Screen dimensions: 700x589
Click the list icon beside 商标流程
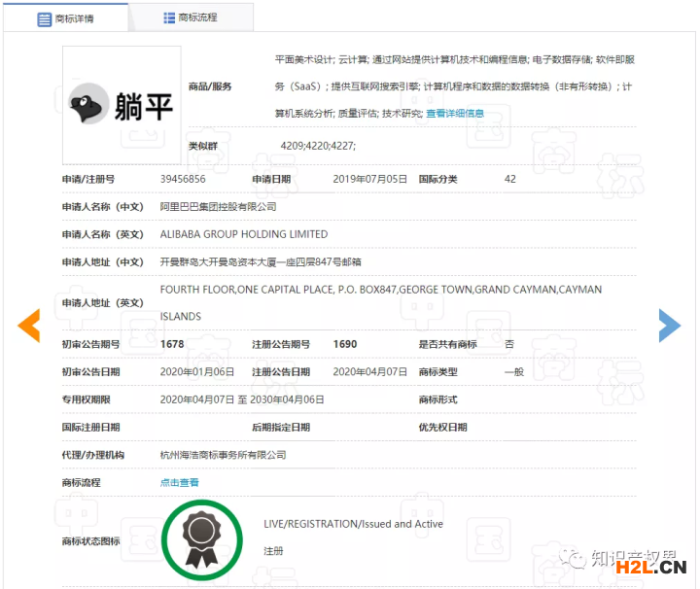coord(169,17)
